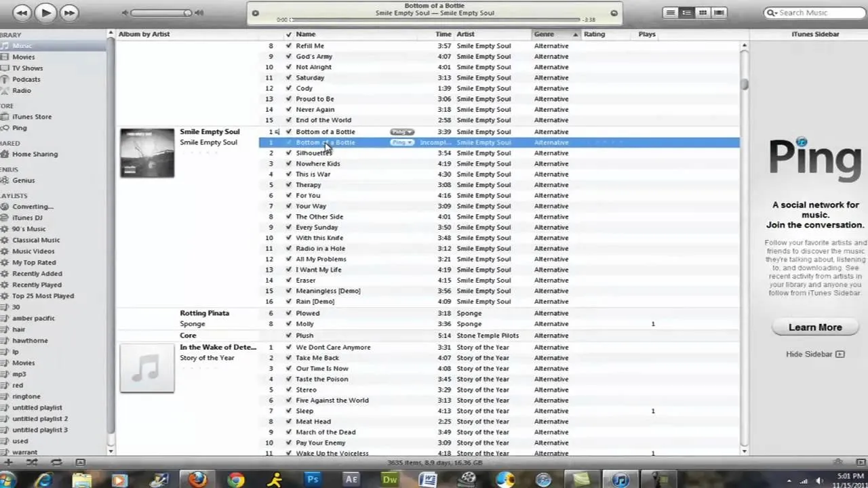Open the Top 25 Most Played playlist
Viewport: 868px width, 488px height.
pyautogui.click(x=43, y=296)
